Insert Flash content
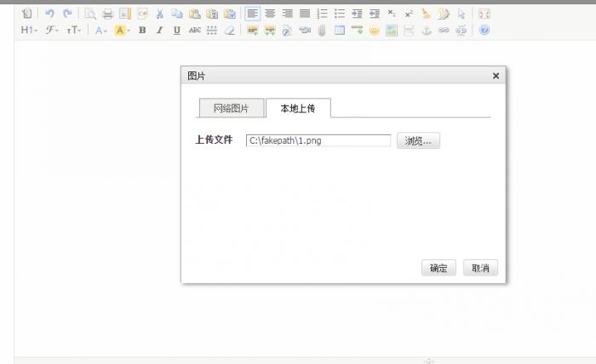Image resolution: width=596 pixels, height=364 pixels. 287,30
